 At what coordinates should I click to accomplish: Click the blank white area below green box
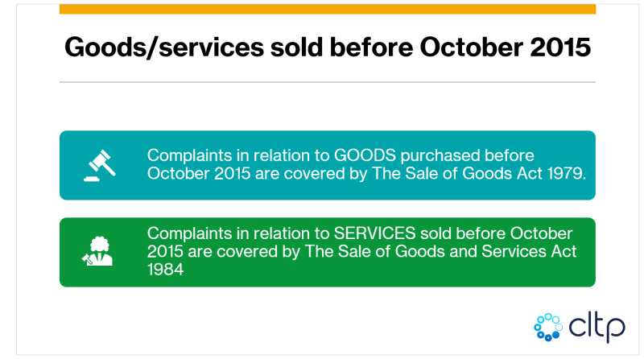(x=287, y=320)
